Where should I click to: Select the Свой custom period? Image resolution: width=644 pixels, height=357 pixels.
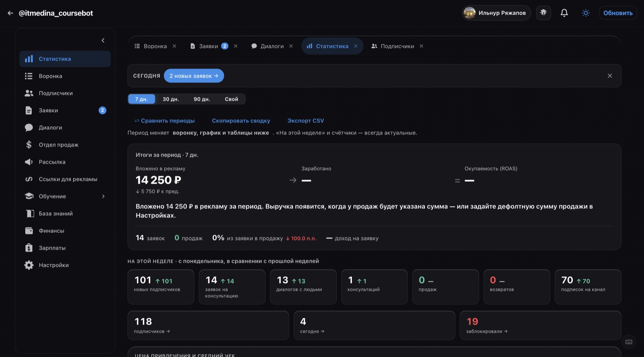(231, 99)
